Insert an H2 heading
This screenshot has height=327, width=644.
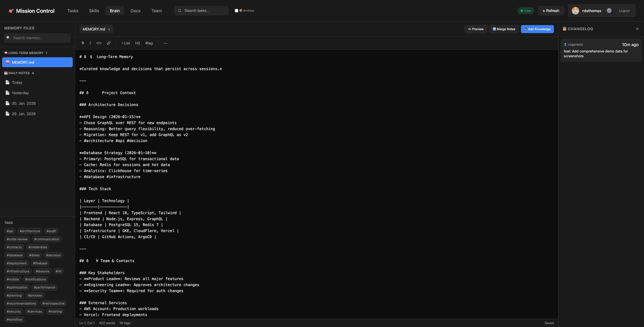coord(137,43)
